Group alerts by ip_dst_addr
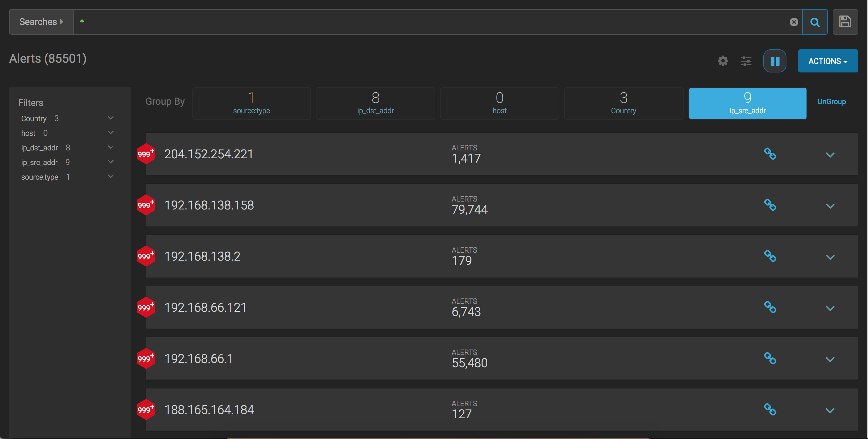This screenshot has height=439, width=868. coord(375,104)
